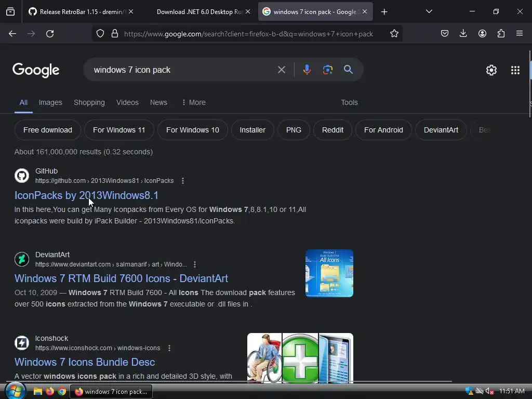Open Windows 7 Icons Bundle Desc link
Viewport: 532px width, 399px height.
85,362
